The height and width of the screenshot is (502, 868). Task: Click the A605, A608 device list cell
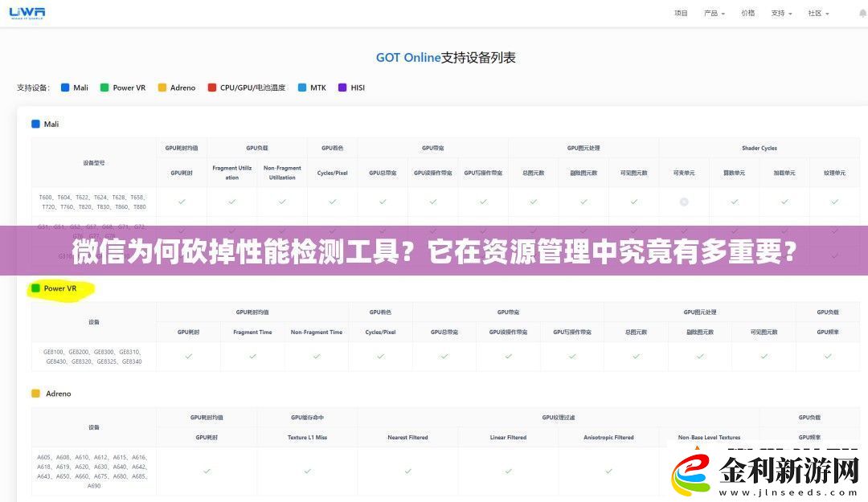coord(93,471)
